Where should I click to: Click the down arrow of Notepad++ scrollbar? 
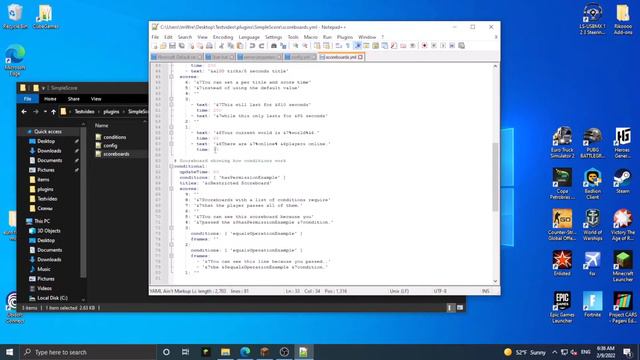pos(495,281)
